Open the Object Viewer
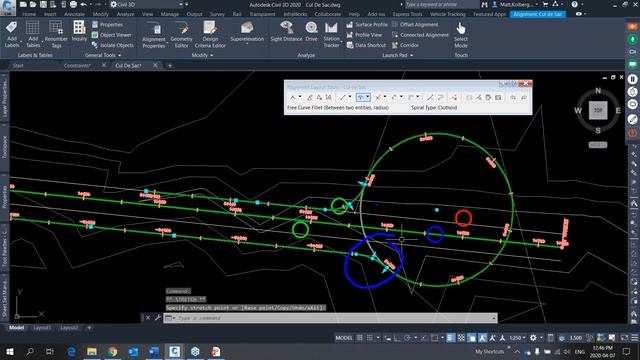The width and height of the screenshot is (640, 360). [111, 35]
